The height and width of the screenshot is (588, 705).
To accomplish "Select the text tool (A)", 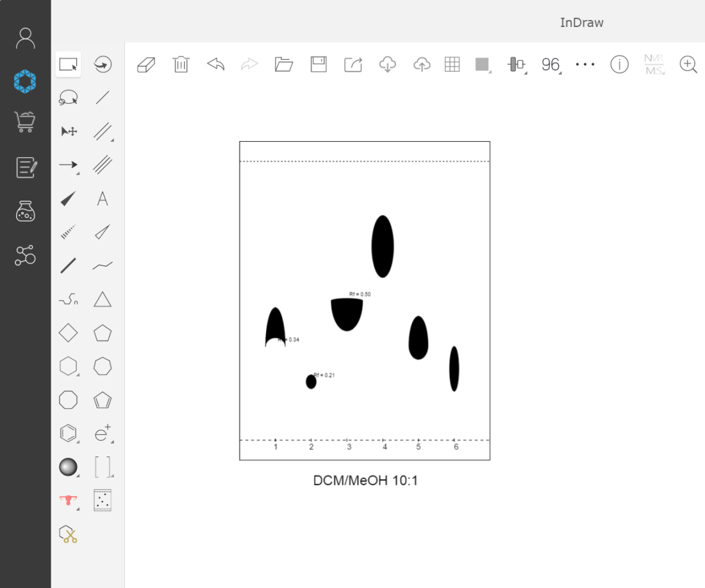I will (102, 199).
